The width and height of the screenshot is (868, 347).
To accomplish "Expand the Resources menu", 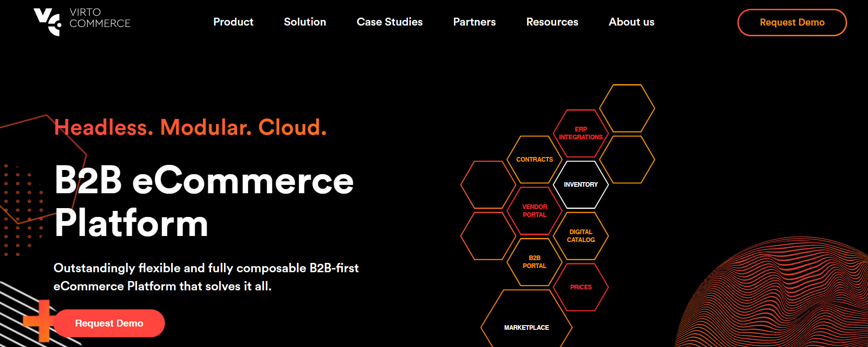I will (x=552, y=22).
